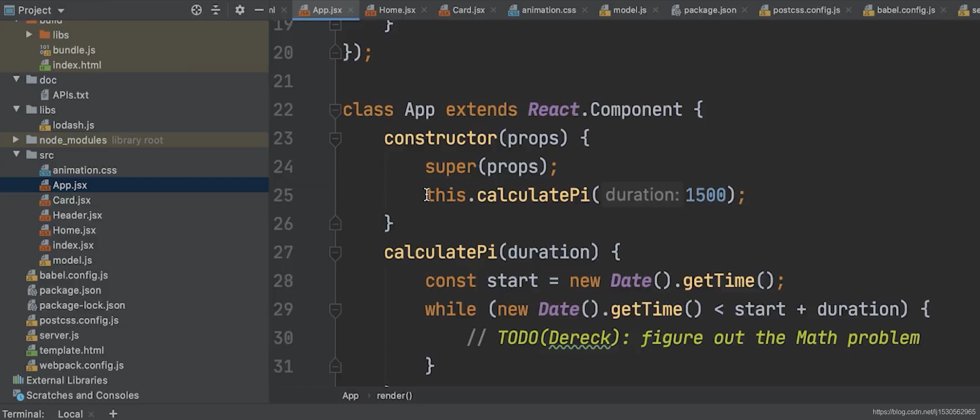Collapse the src folder
The image size is (980, 420).
click(x=17, y=154)
